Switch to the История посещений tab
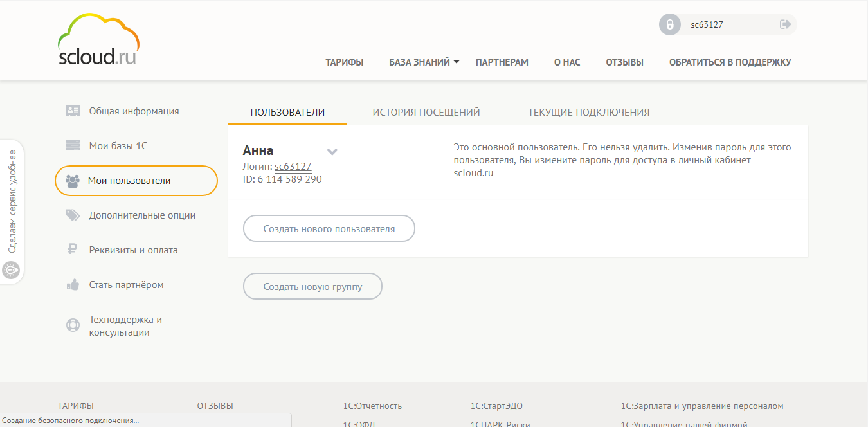The image size is (868, 427). click(x=426, y=113)
